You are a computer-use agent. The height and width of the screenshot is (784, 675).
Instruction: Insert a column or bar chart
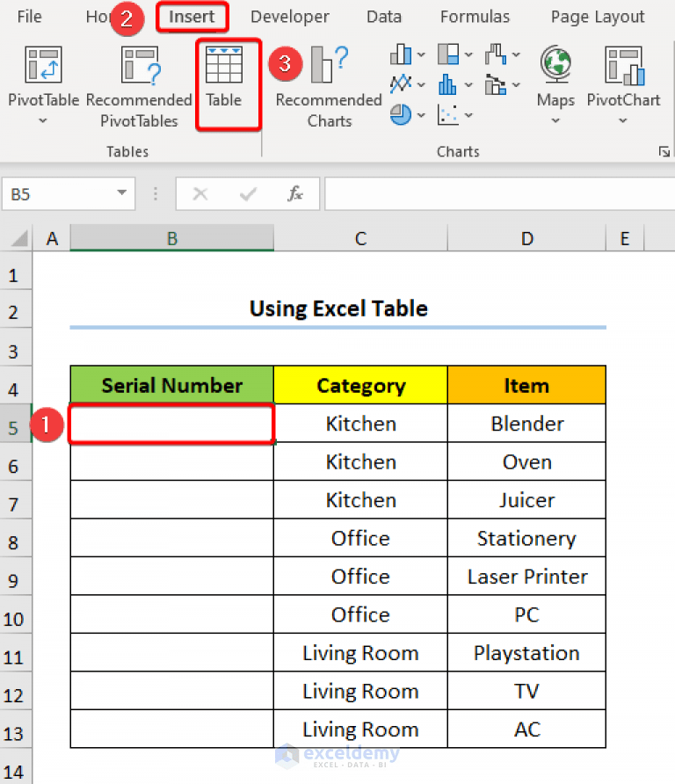coord(401,54)
